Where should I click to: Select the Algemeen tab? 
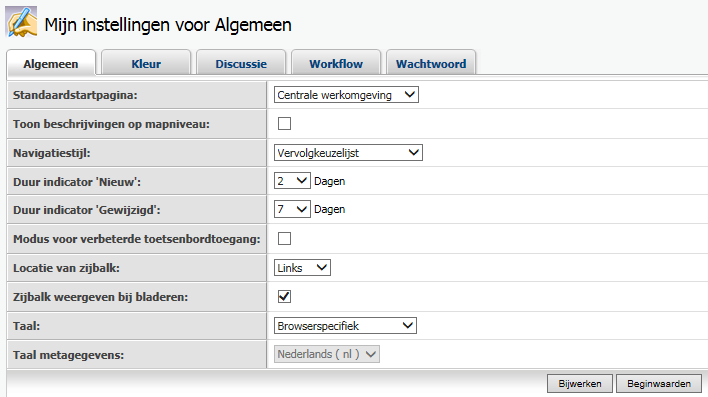pyautogui.click(x=51, y=63)
